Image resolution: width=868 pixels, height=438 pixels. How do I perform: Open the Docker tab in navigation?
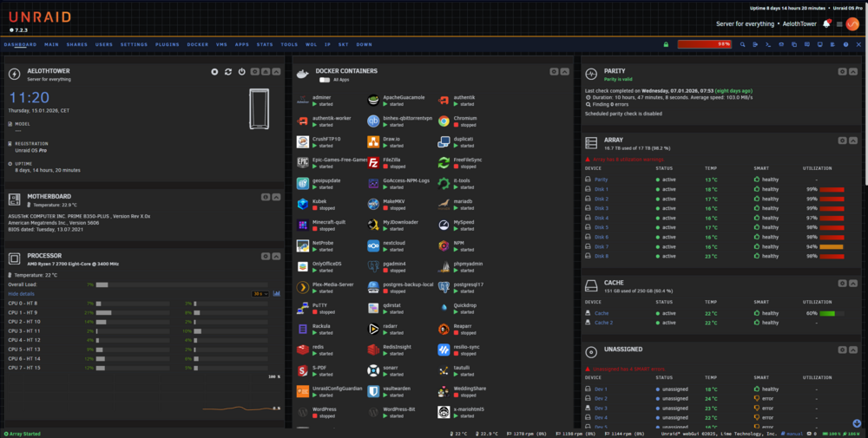[198, 44]
